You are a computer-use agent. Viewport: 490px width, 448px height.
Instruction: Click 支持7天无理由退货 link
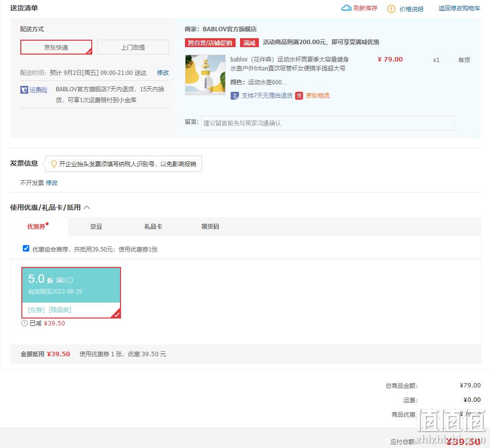coord(267,96)
